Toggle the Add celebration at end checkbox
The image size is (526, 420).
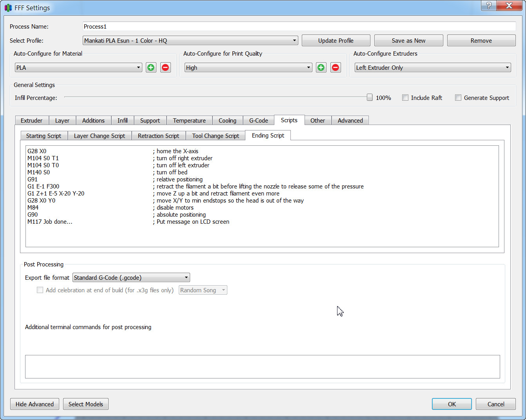pos(40,290)
